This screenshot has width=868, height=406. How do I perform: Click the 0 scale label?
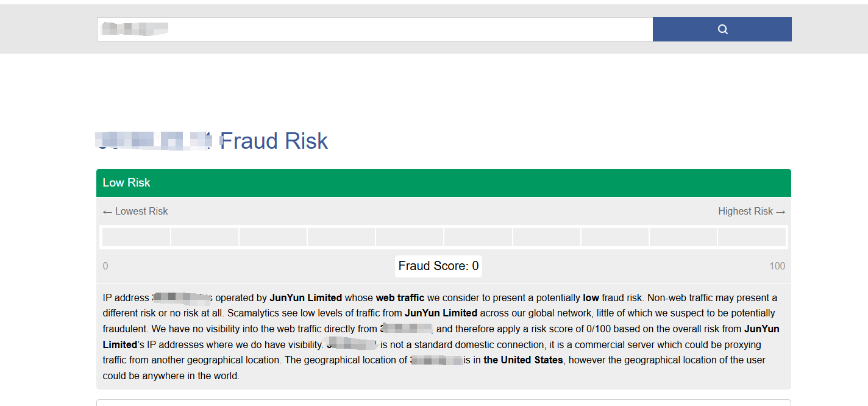(x=105, y=266)
